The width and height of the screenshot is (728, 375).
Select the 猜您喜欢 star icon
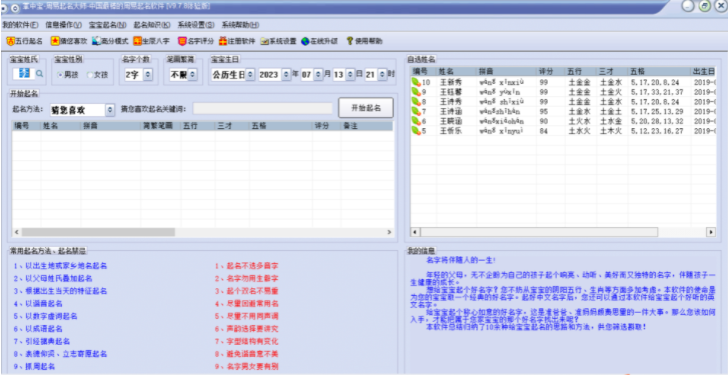pos(54,41)
